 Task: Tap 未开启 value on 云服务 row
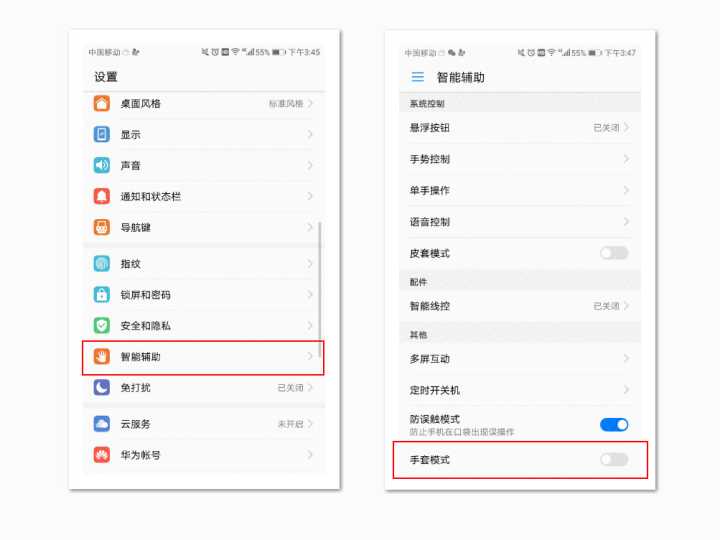pyautogui.click(x=290, y=424)
